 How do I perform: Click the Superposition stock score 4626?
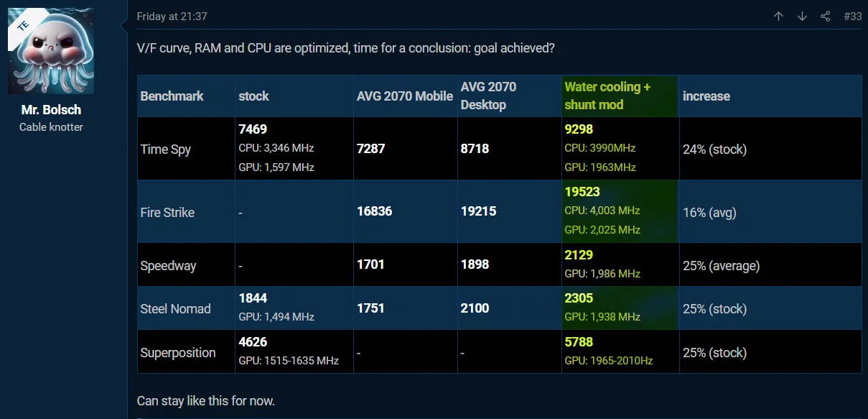coord(253,342)
